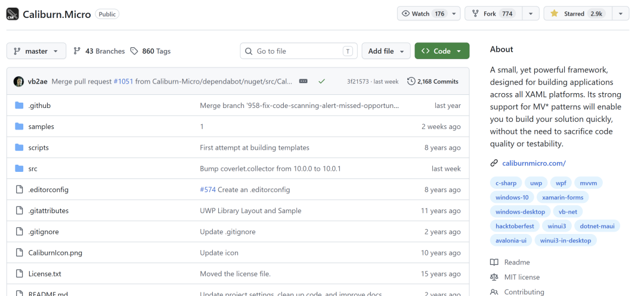Viewport: 644px width, 296px height.
Task: Open vb2ae user profile link
Action: (x=38, y=81)
